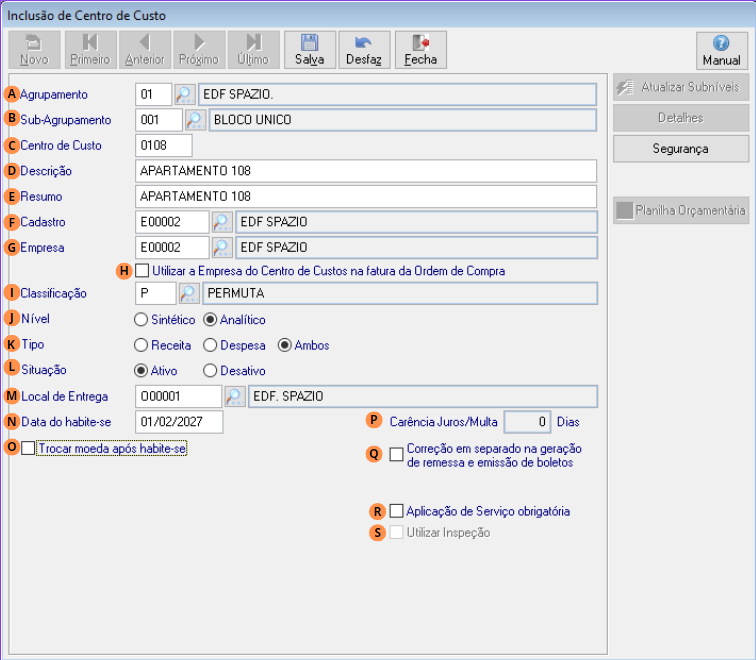The image size is (756, 660).
Task: Jump to the Último record
Action: [x=254, y=50]
